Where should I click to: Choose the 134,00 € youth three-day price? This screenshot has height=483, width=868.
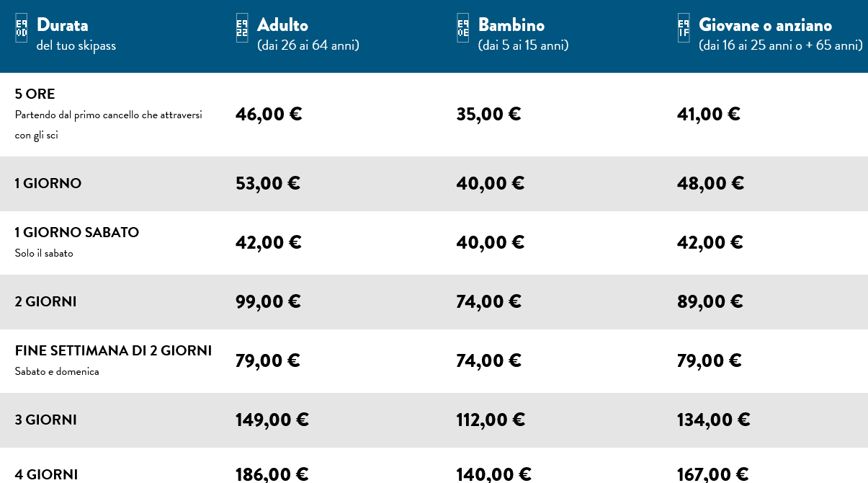pyautogui.click(x=713, y=420)
